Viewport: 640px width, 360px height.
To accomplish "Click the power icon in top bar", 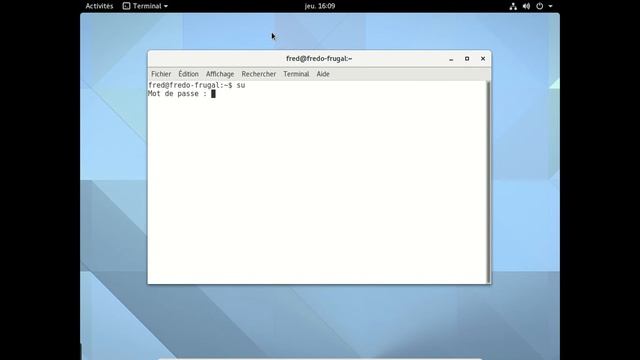I will pos(540,6).
